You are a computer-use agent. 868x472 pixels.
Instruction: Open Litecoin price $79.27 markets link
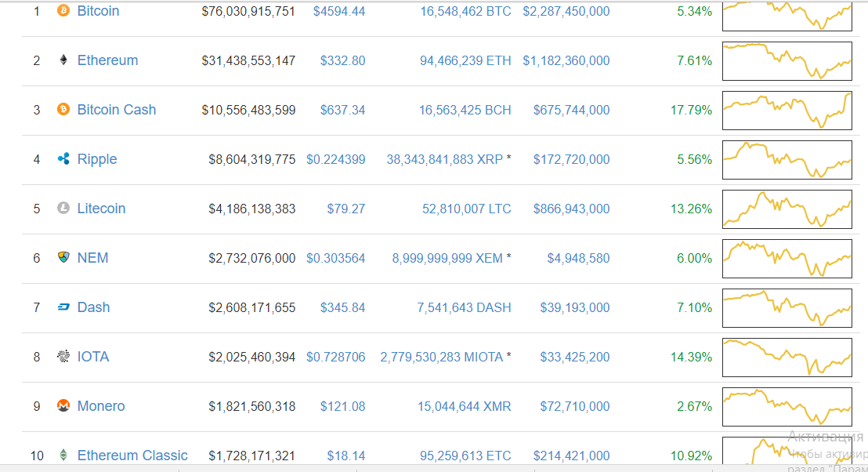345,209
